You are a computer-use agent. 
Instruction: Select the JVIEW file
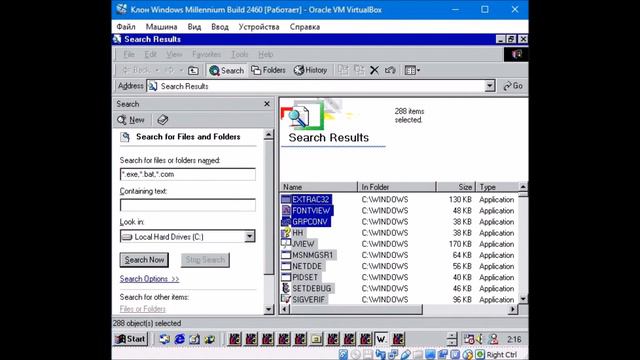[x=303, y=244]
